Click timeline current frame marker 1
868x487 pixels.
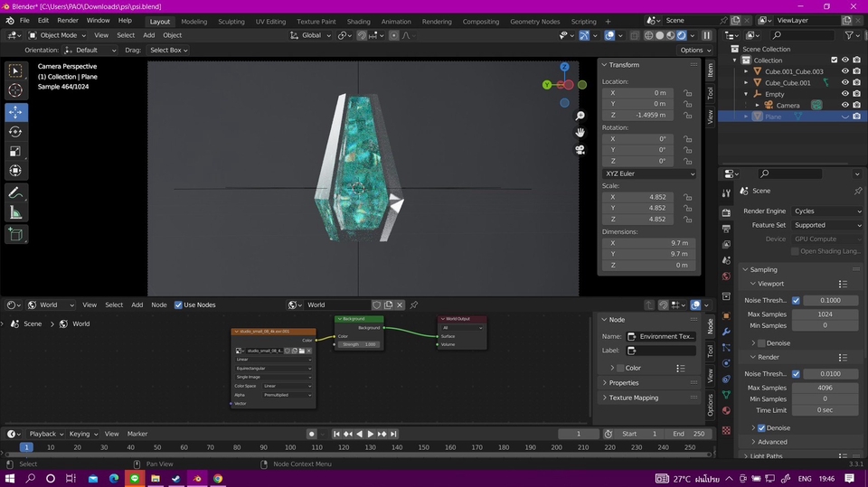(26, 447)
